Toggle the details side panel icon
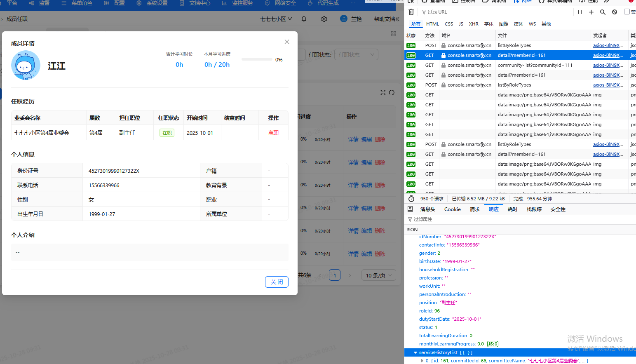 coord(410,209)
